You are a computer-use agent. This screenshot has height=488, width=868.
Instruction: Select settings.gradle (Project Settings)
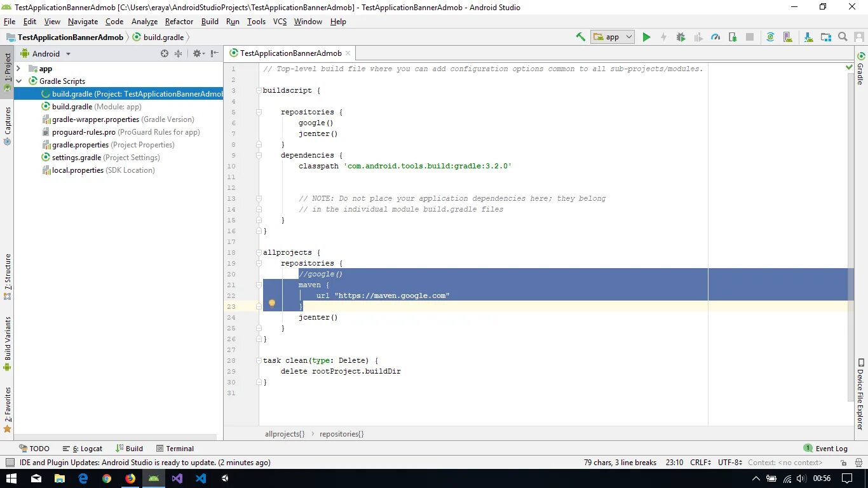tap(100, 158)
